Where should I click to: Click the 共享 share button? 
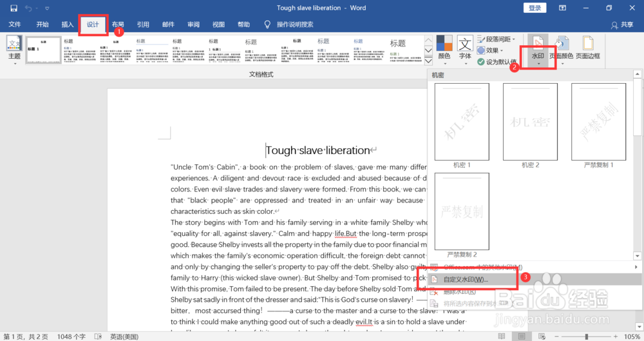622,24
